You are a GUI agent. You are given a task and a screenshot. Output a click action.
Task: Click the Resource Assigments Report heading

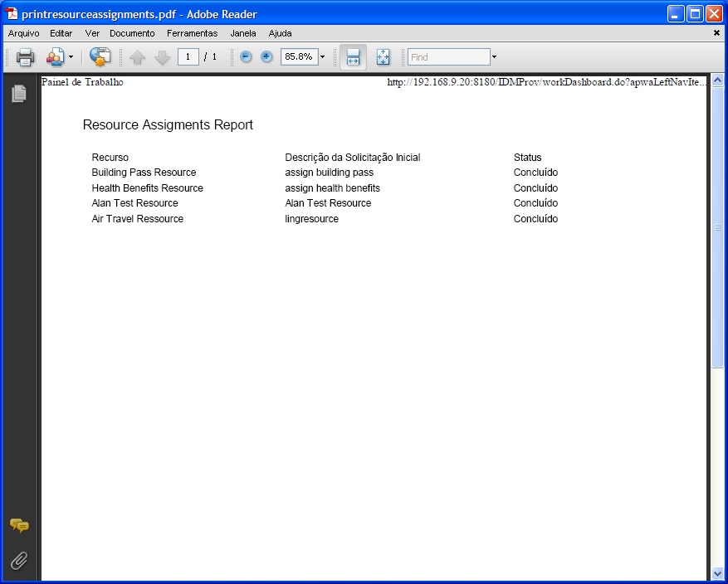[168, 124]
